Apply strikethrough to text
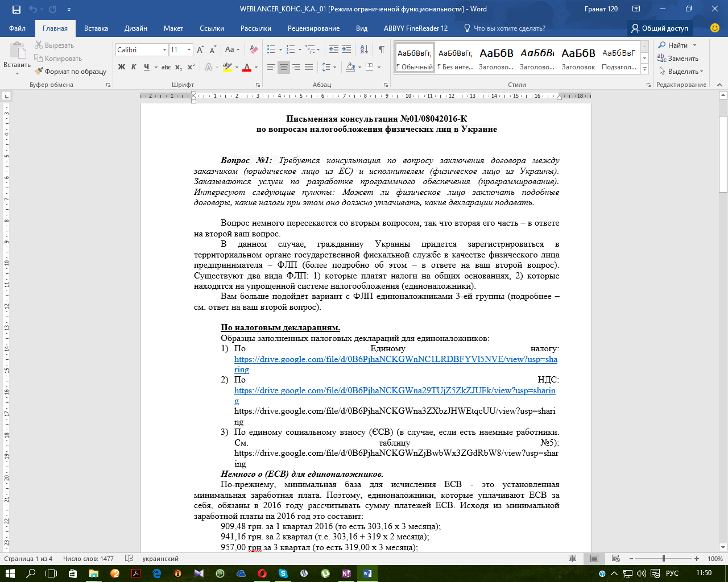728x582 pixels. pyautogui.click(x=166, y=67)
